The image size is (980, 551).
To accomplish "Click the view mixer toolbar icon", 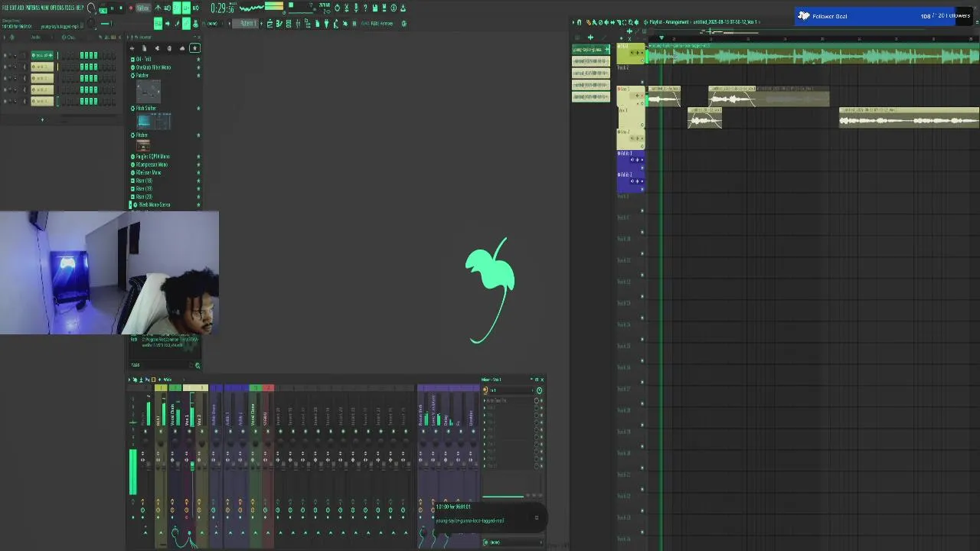I will point(298,24).
